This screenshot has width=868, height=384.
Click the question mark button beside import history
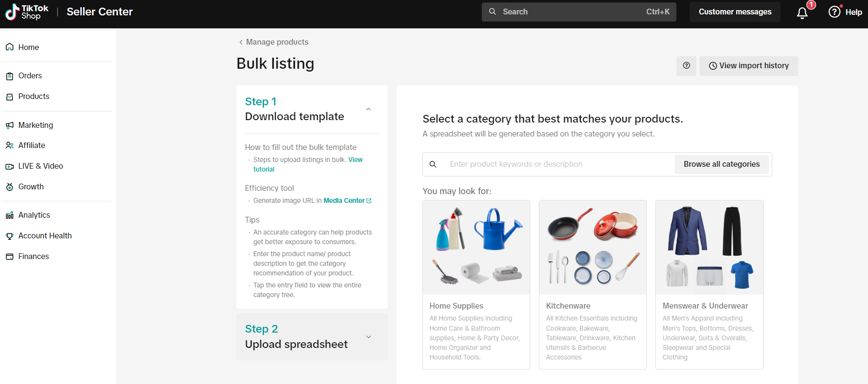coord(686,66)
